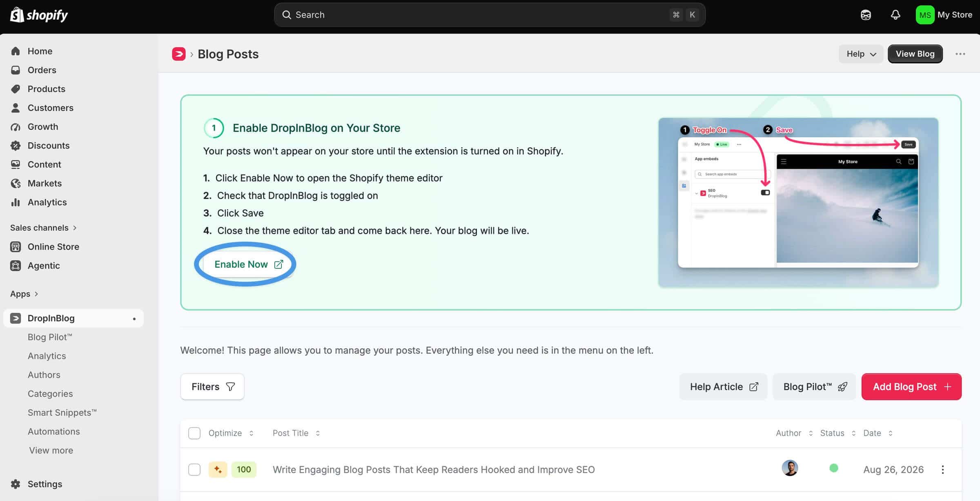The height and width of the screenshot is (501, 980).
Task: Open Smart Snippets™
Action: [62, 412]
